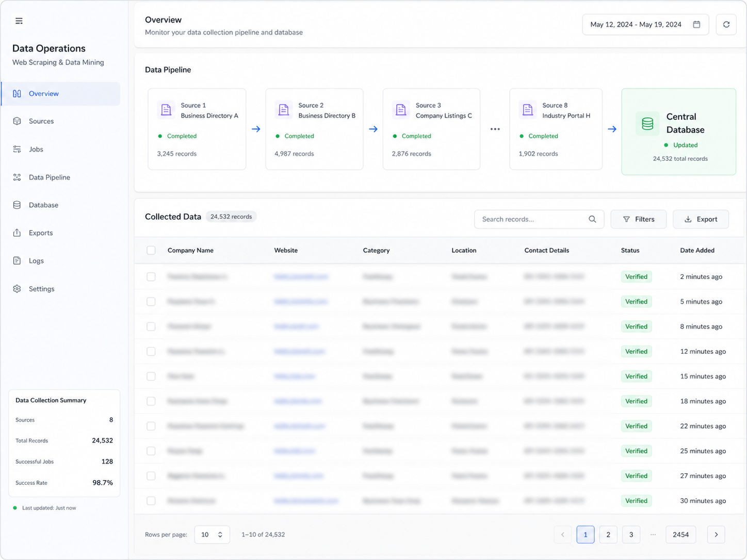Viewport: 747px width, 560px height.
Task: Check the row added 15 minutes ago
Action: click(151, 376)
